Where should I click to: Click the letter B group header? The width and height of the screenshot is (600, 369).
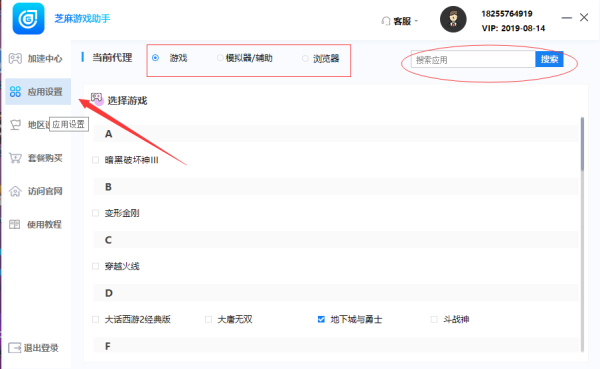tap(337, 187)
